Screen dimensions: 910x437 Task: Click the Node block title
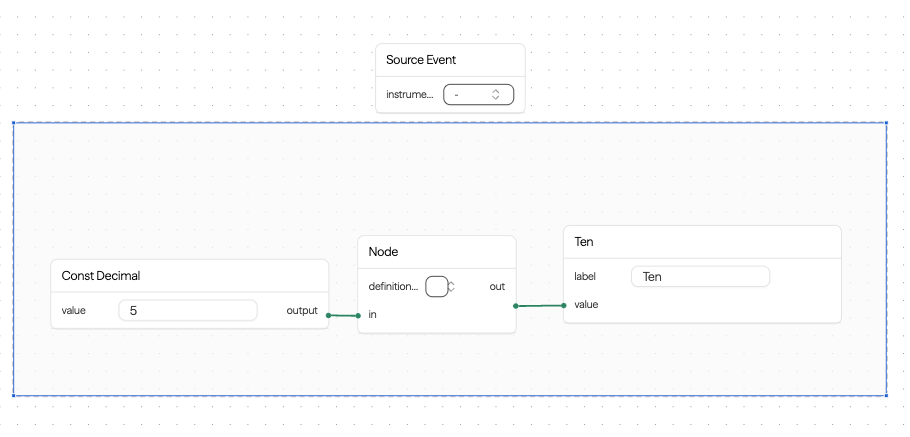pyautogui.click(x=383, y=252)
